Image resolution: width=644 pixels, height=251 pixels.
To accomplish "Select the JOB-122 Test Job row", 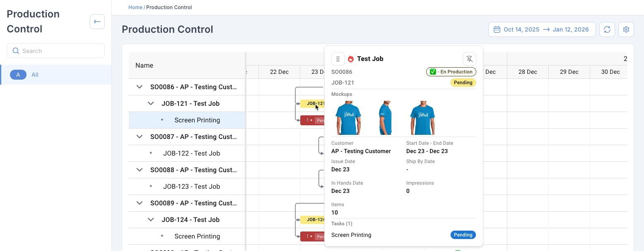I will [x=191, y=153].
